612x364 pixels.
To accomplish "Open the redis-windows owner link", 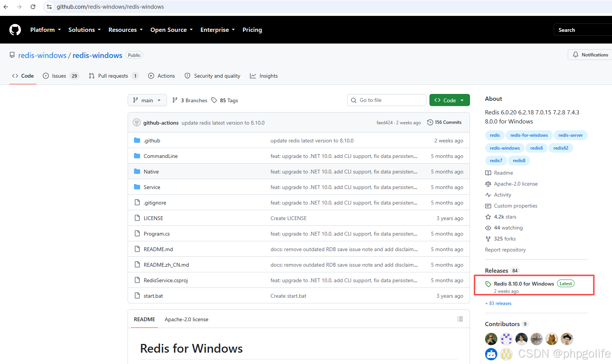I will (x=42, y=55).
